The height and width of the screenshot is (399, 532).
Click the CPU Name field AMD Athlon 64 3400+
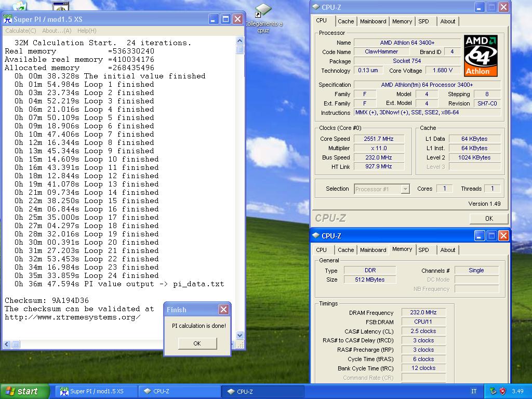[x=407, y=43]
